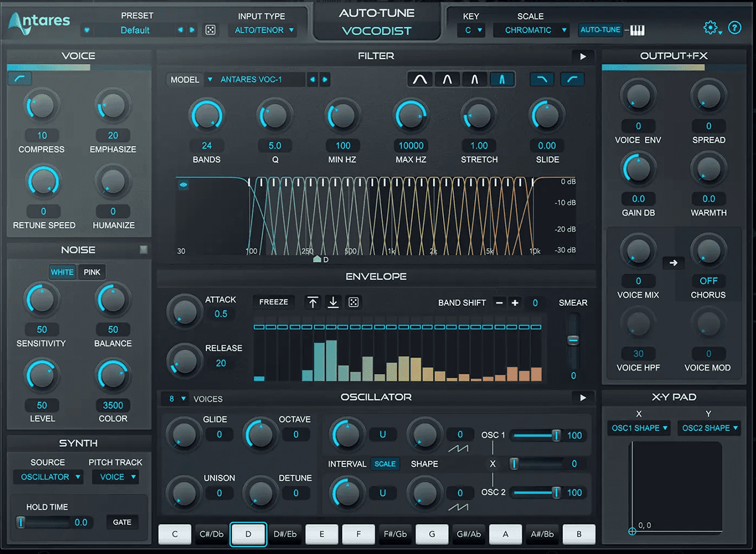This screenshot has height=554, width=756.
Task: Select the widest bandpass filter shape
Action: [x=419, y=79]
